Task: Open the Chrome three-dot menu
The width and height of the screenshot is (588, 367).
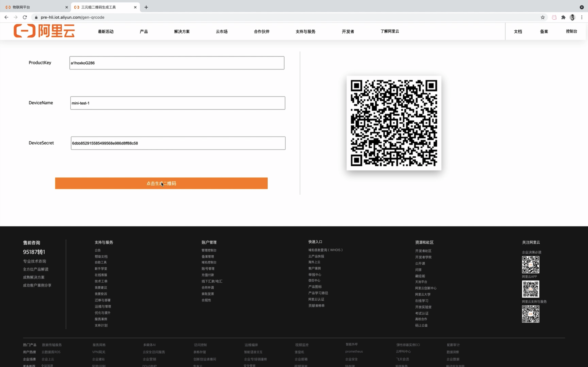Action: (x=582, y=17)
